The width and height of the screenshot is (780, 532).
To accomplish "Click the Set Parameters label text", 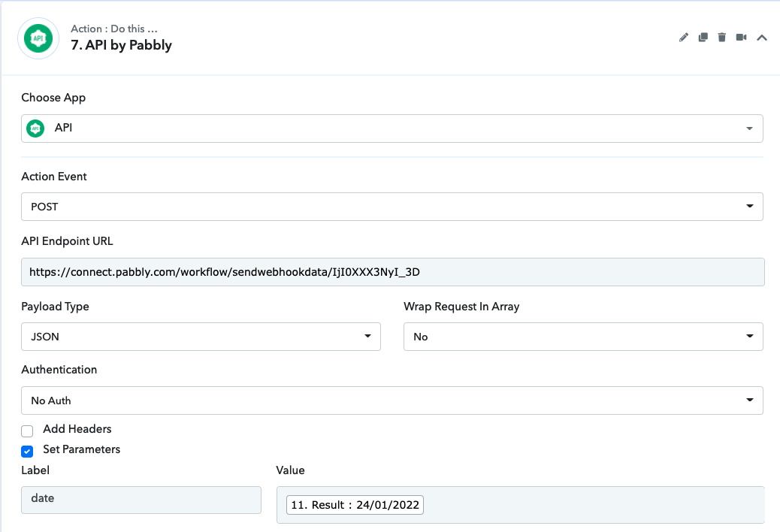I will [82, 449].
